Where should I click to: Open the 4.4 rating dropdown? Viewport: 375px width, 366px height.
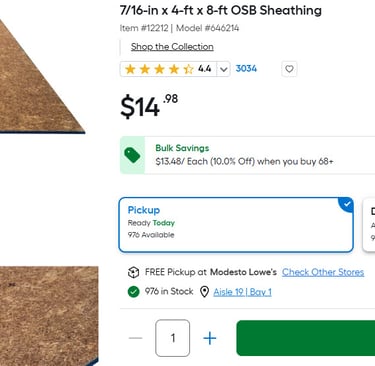175,69
